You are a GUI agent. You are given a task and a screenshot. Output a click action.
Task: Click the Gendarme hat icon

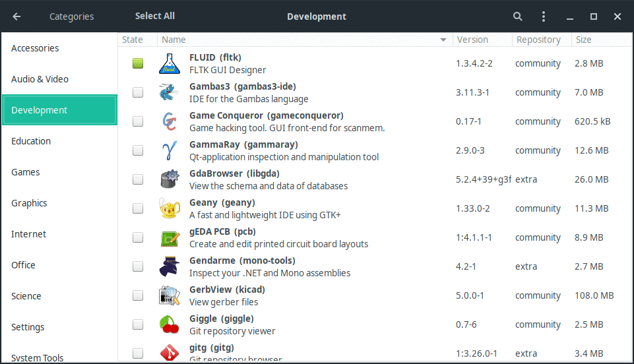coord(170,266)
